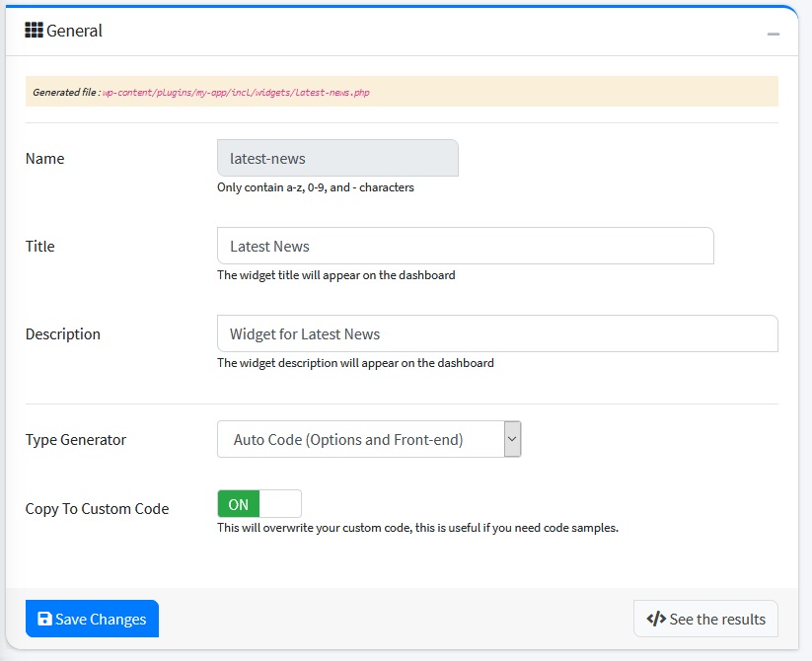
Task: Click the generated file path latest-news.php
Action: [236, 92]
